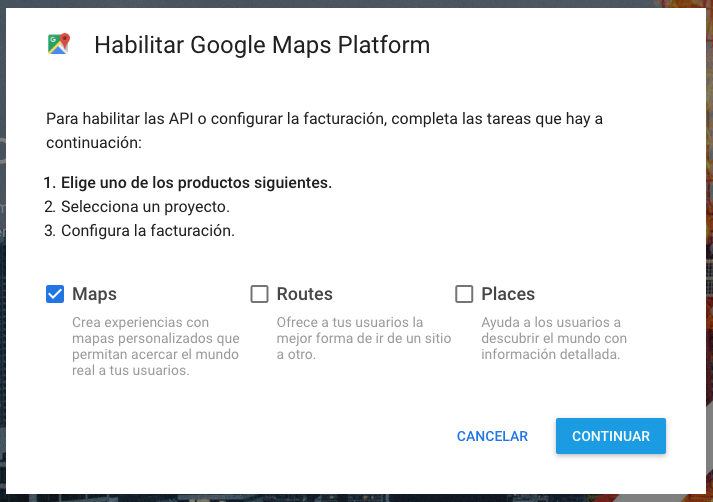Click the Routes description 'Ofrece a tus usuarios'
This screenshot has width=713, height=502.
pyautogui.click(x=364, y=338)
